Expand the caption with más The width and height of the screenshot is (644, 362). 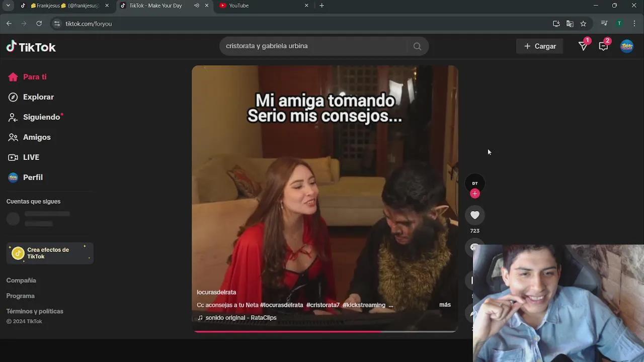pyautogui.click(x=444, y=305)
